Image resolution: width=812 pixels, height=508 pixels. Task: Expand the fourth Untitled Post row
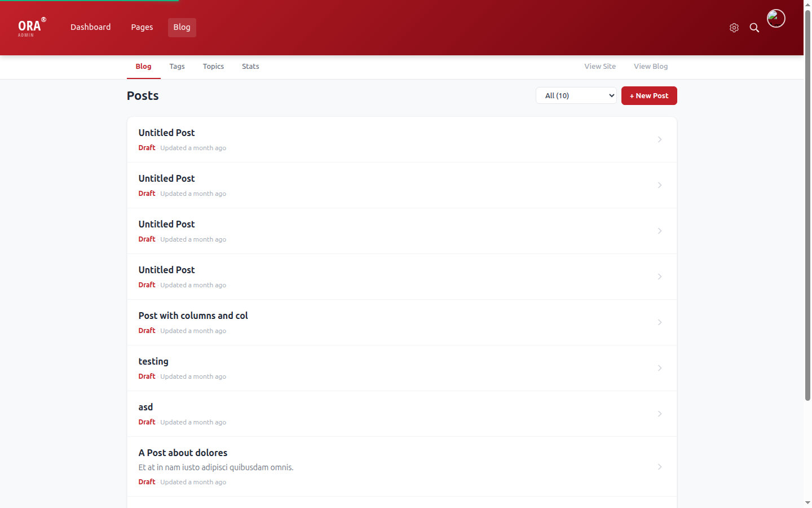[660, 277]
